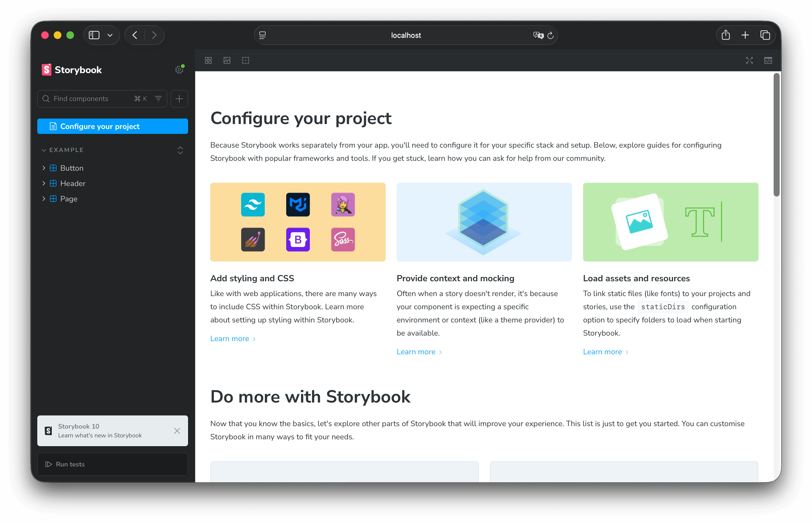Select the Configure your project docs entry
812x523 pixels.
coord(112,126)
